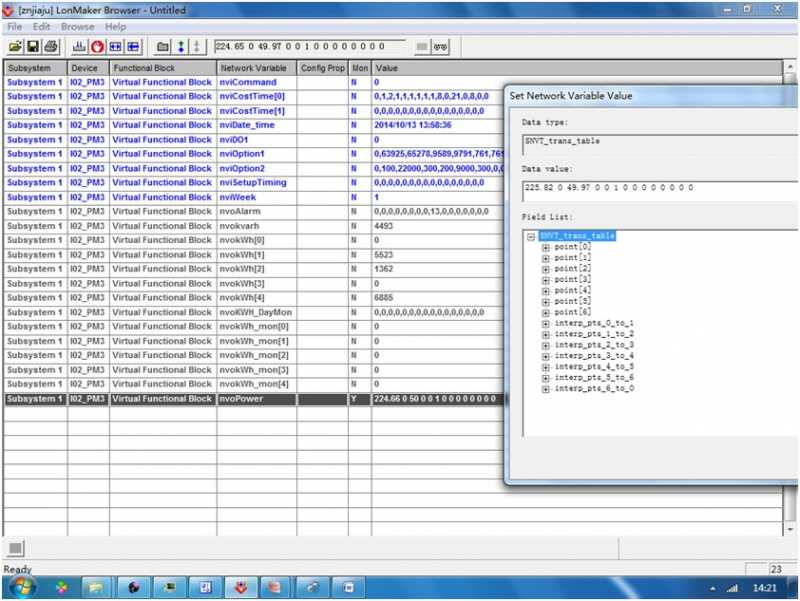Click the Value column header
Screen dimensions: 800x601
pyautogui.click(x=577, y=68)
